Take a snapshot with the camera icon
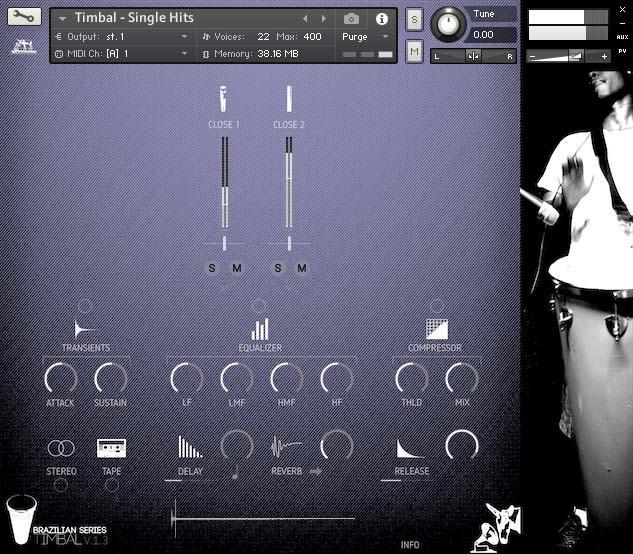 click(351, 19)
